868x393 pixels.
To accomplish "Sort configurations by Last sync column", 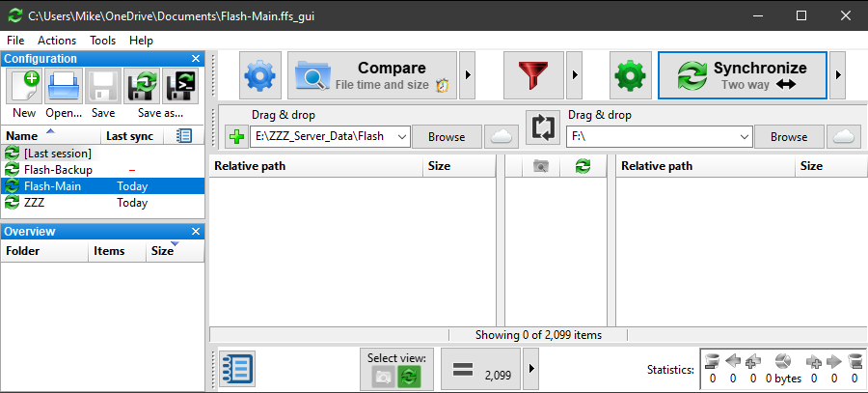I will point(130,136).
